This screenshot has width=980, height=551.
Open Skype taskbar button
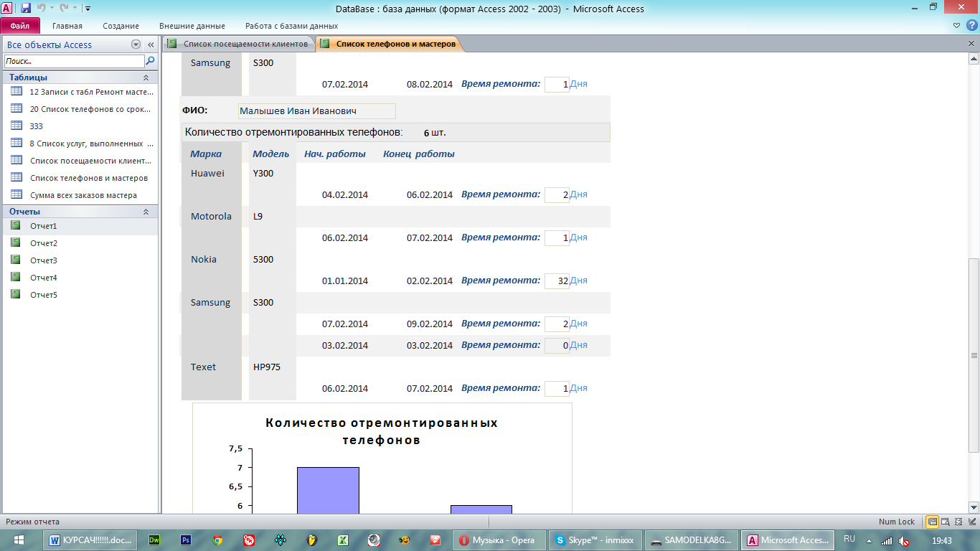tap(595, 540)
